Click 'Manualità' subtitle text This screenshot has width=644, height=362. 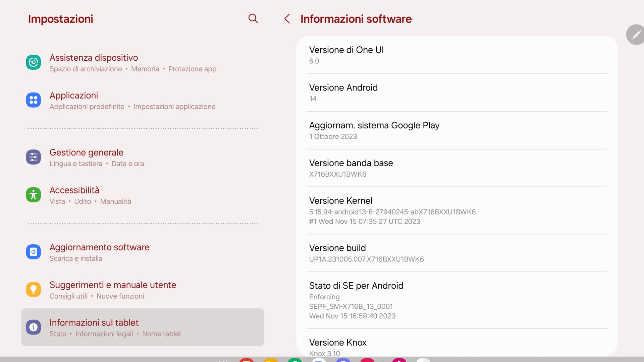pyautogui.click(x=115, y=201)
